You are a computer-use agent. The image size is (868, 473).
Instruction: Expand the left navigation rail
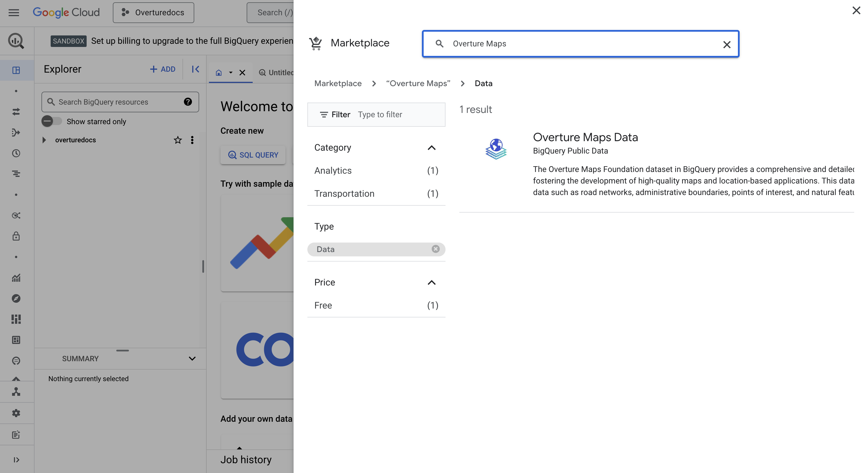coord(16,459)
